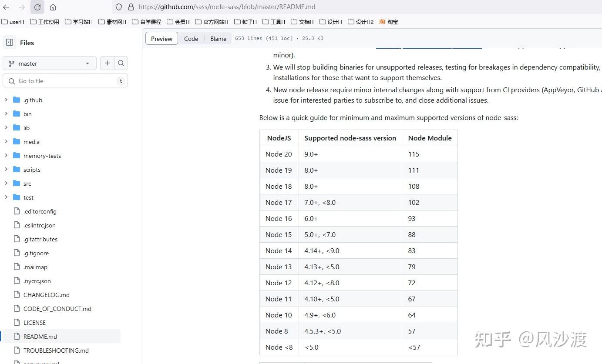
Task: Expand the memory-tests folder
Action: 6,156
